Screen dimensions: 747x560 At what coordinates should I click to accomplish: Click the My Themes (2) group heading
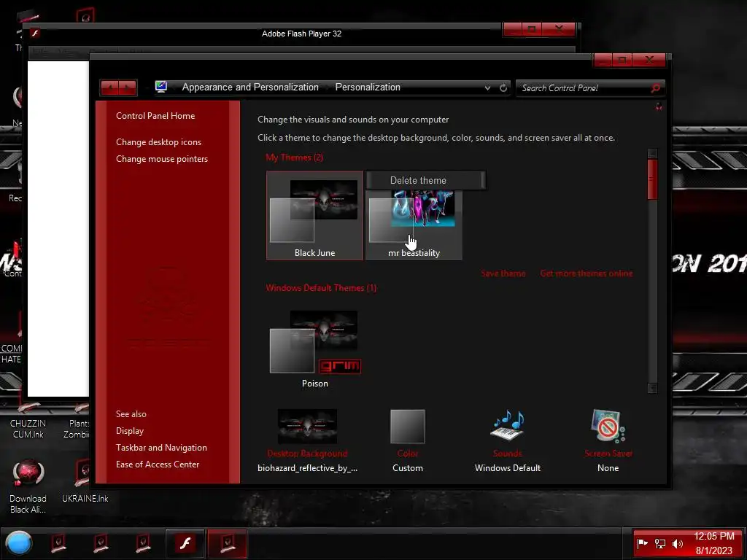pyautogui.click(x=295, y=157)
